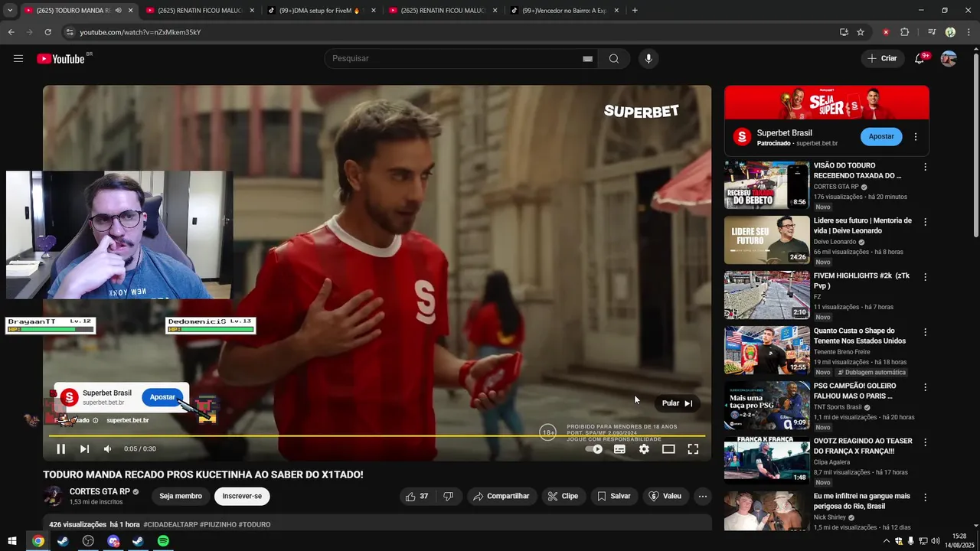This screenshot has height=551, width=980.
Task: Go to the YouTube home logo
Action: tap(60, 59)
